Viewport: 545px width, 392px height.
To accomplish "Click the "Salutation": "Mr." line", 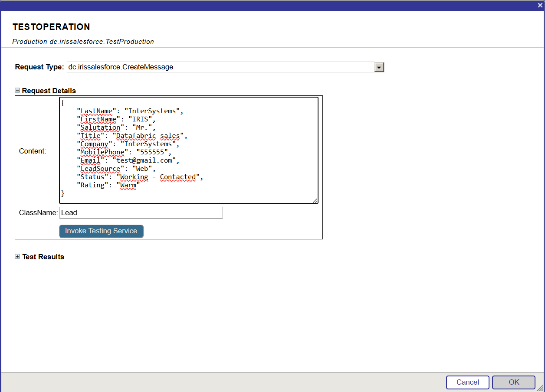I will 116,127.
